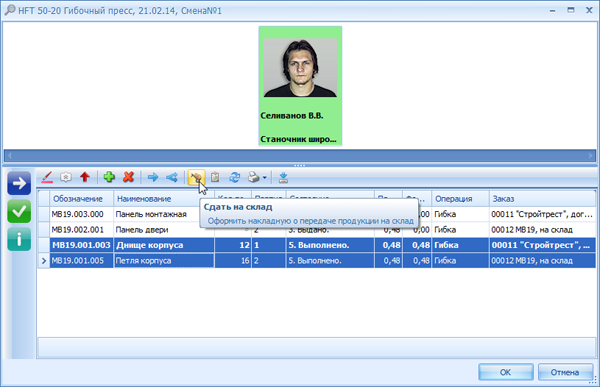Select employee photo of Селиванов В.В.
The width and height of the screenshot is (600, 387).
(x=300, y=67)
